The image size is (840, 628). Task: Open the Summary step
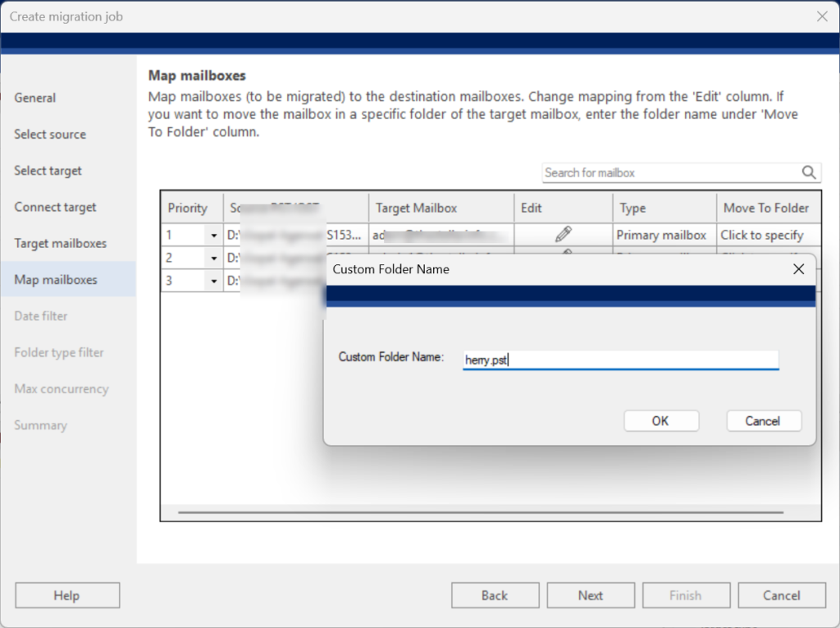[x=41, y=425]
